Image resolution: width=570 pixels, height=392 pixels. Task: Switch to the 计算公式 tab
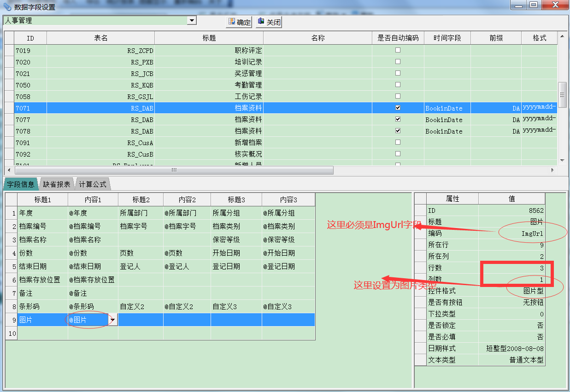tap(93, 184)
